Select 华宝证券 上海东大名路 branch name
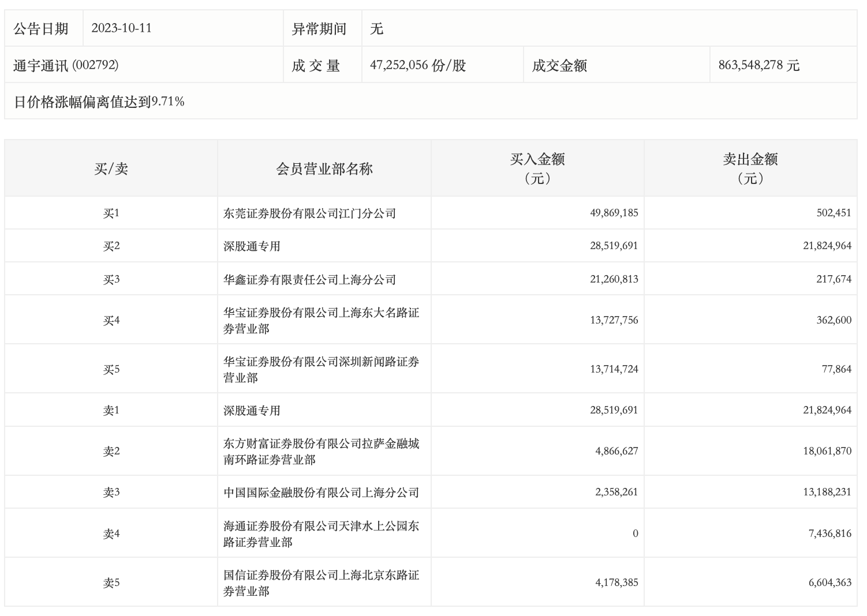867x616 pixels. tap(321, 320)
